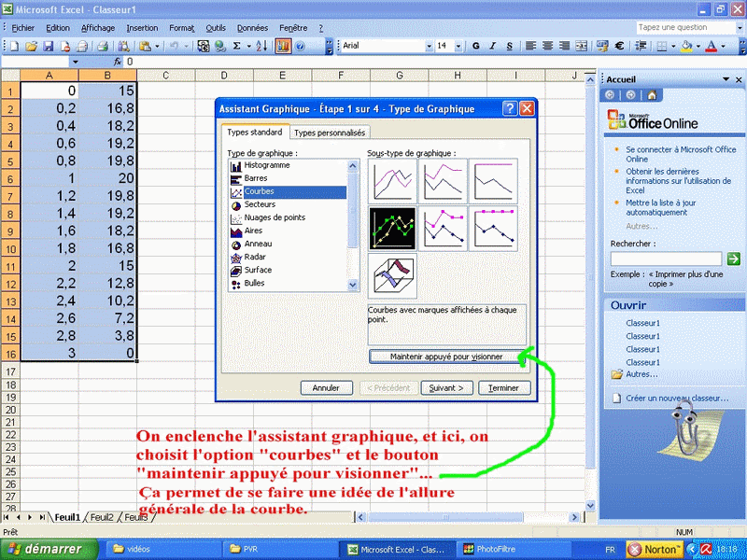Viewport: 747px width, 560px height.
Task: Click the Annuler button
Action: coord(326,388)
